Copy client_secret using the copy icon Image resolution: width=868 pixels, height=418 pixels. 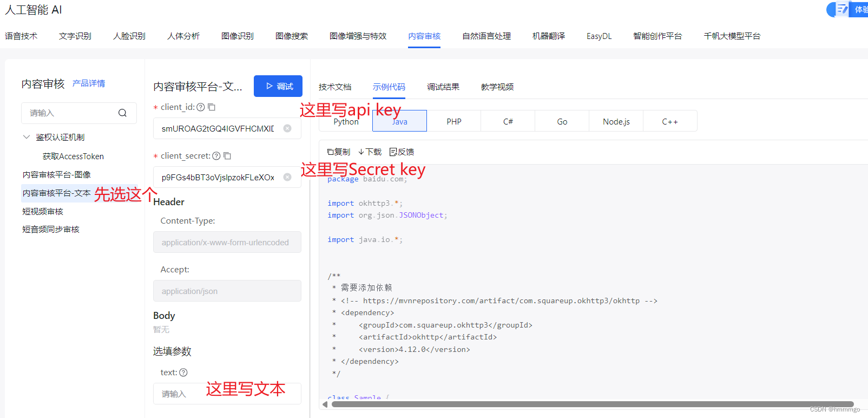pos(227,156)
